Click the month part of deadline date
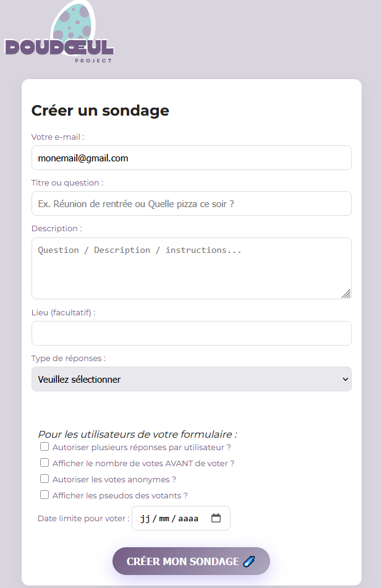382x588 pixels. point(164,518)
